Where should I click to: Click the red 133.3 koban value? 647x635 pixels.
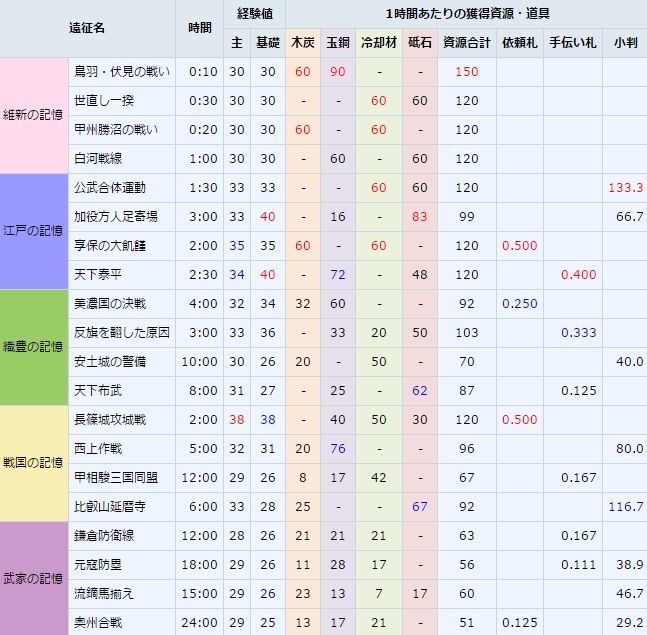tap(626, 187)
